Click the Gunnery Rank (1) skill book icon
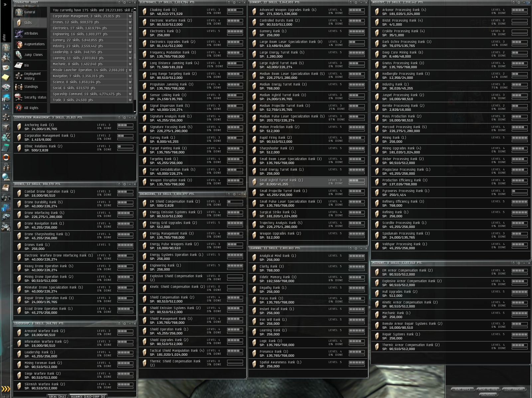The image size is (532, 398). pos(254,33)
